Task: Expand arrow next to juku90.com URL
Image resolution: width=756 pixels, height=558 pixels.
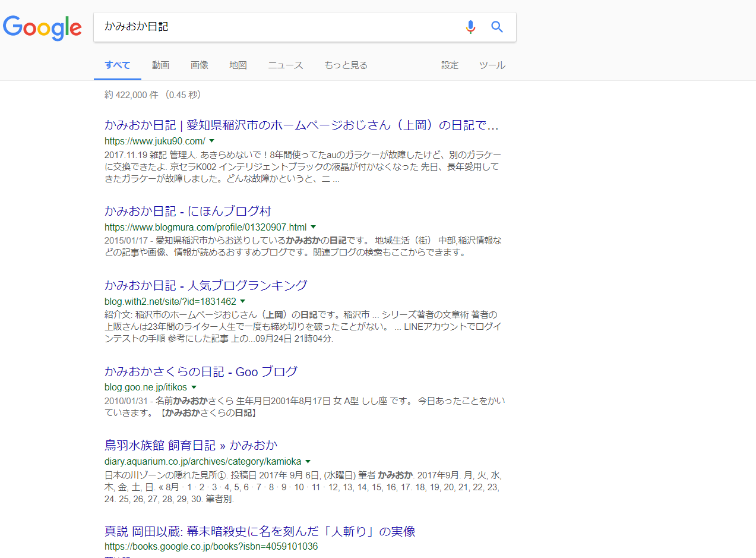Action: [x=211, y=141]
